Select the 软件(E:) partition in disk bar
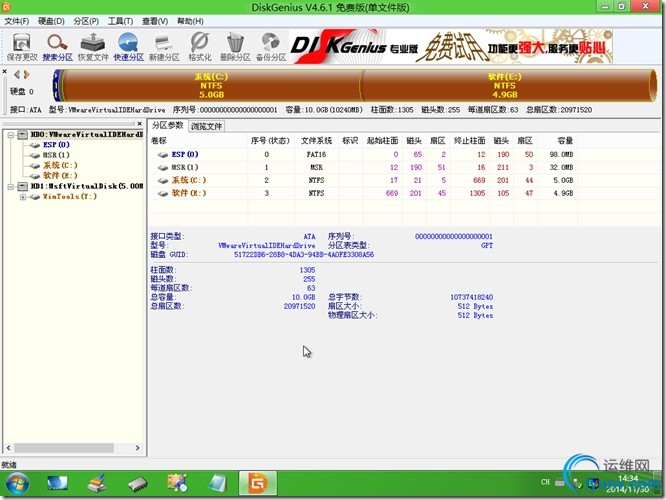 (505, 86)
